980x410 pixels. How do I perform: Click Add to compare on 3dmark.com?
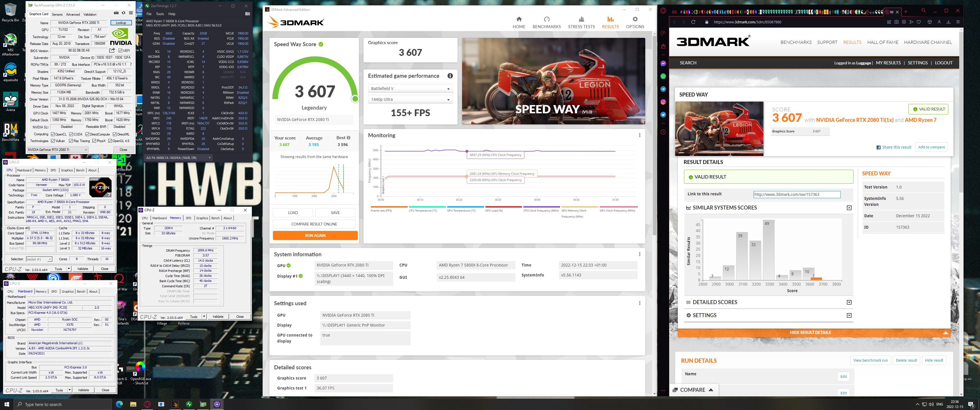coord(931,147)
